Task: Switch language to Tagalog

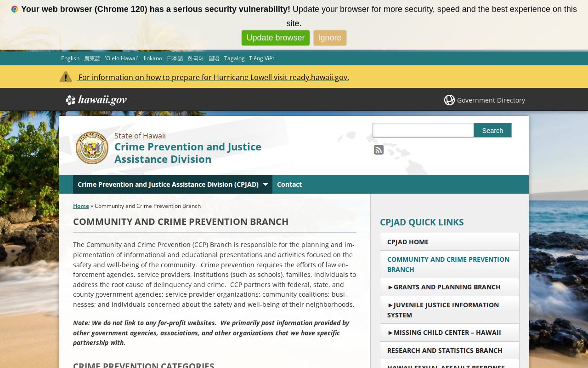Action: point(234,58)
